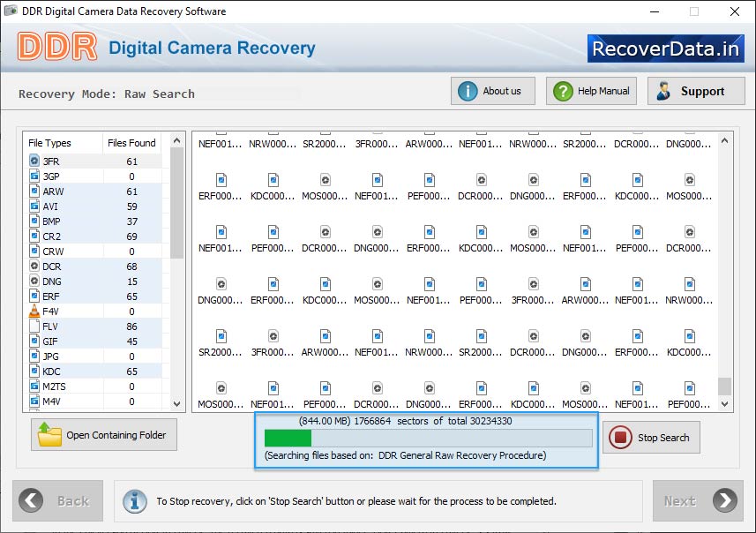Click the file types list scrollbar thumb

point(177,203)
